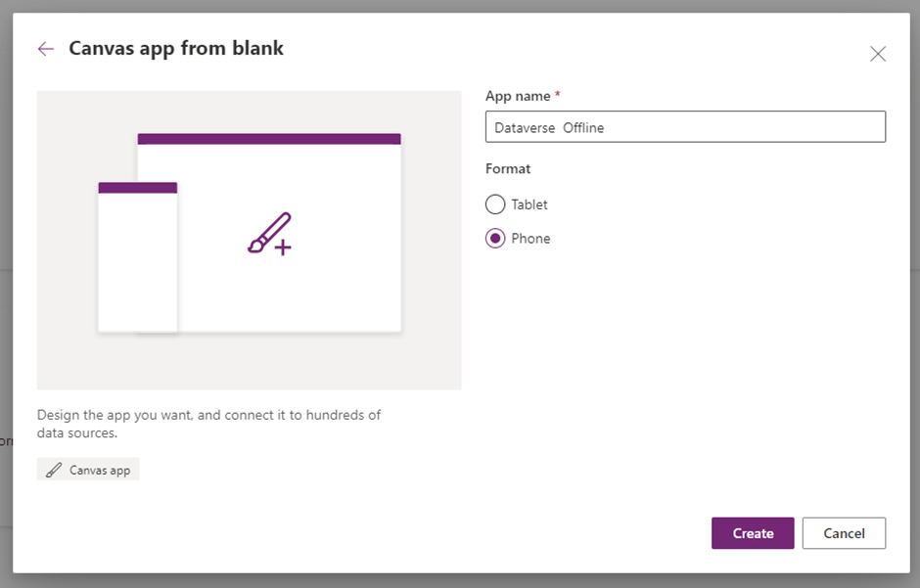Click the App name field label

519,96
